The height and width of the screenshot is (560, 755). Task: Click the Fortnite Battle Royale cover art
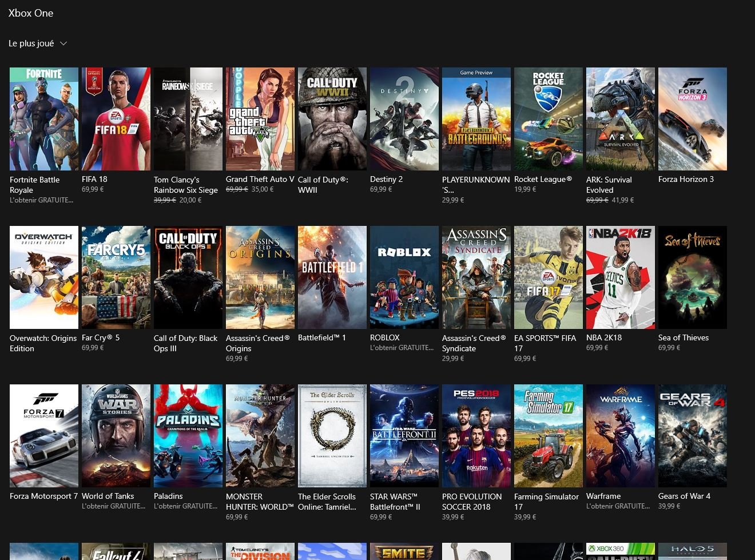click(44, 119)
